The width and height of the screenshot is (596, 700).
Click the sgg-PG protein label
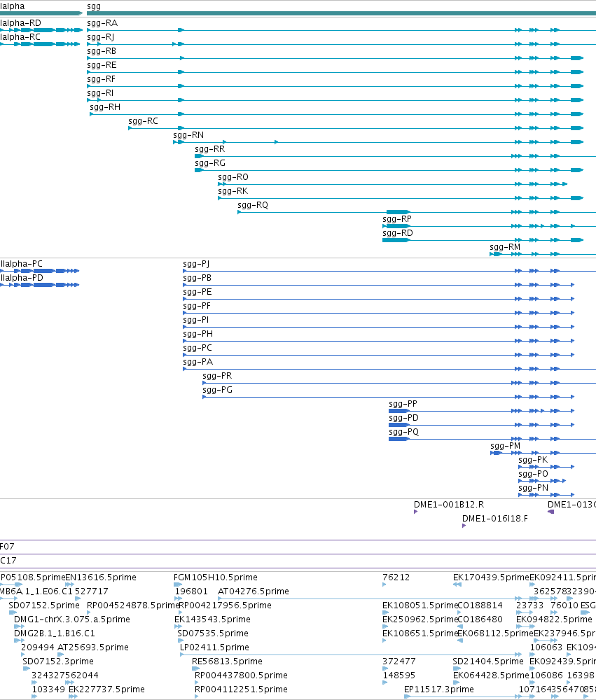[x=218, y=390]
